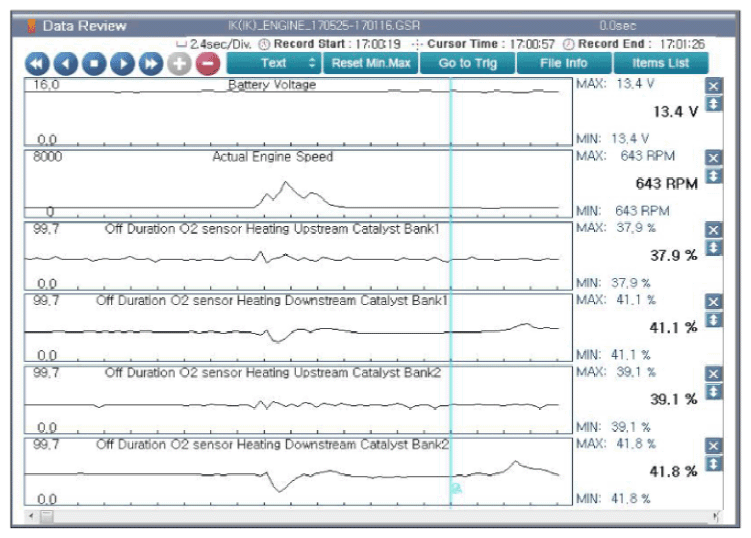
Task: Close the Actual Engine Speed graph
Action: [x=713, y=159]
